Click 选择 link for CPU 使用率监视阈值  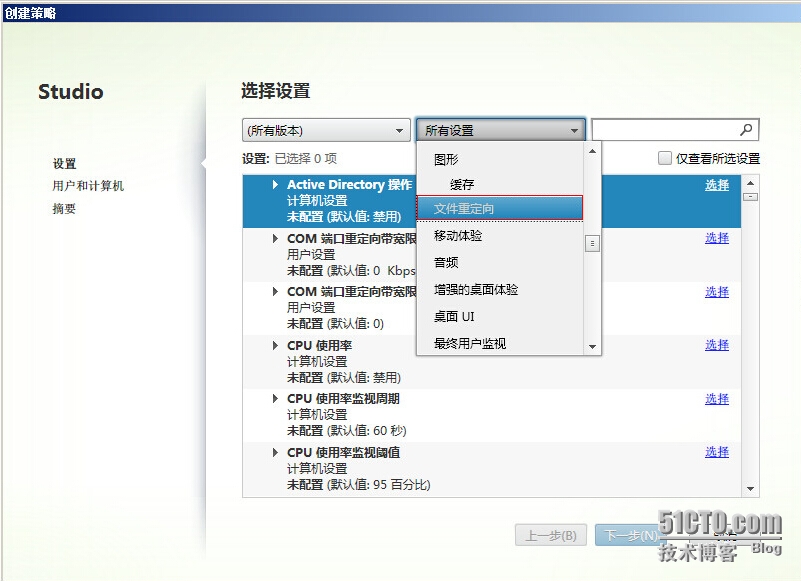717,452
